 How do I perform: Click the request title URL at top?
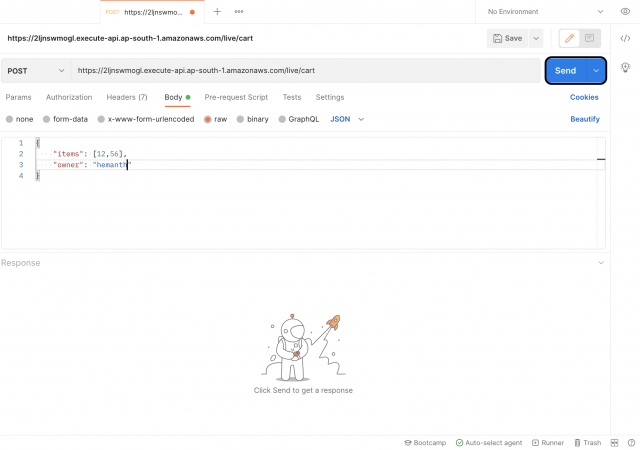[130, 38]
